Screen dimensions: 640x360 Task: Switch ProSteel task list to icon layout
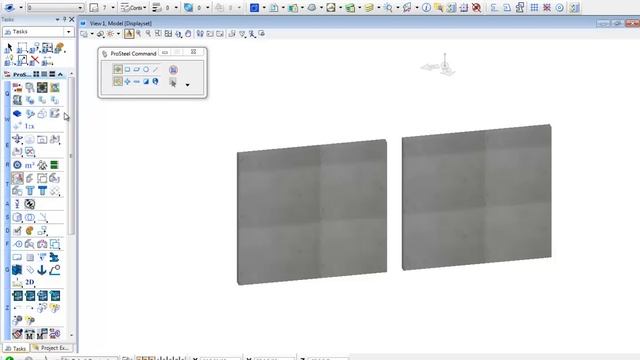(36, 74)
